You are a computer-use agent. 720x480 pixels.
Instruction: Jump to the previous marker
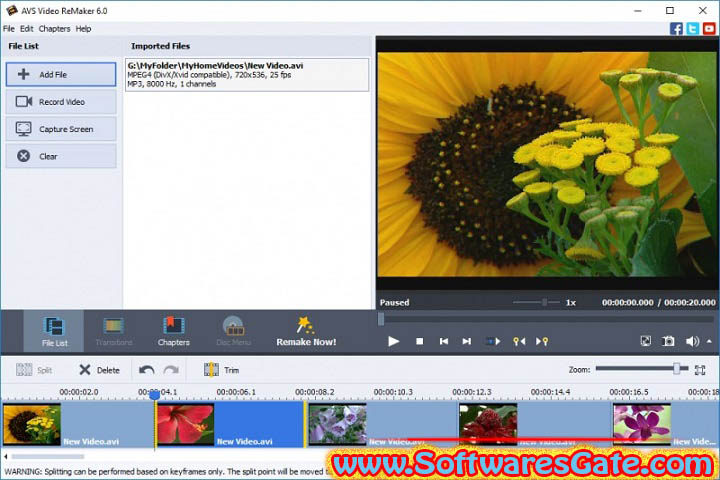[519, 341]
